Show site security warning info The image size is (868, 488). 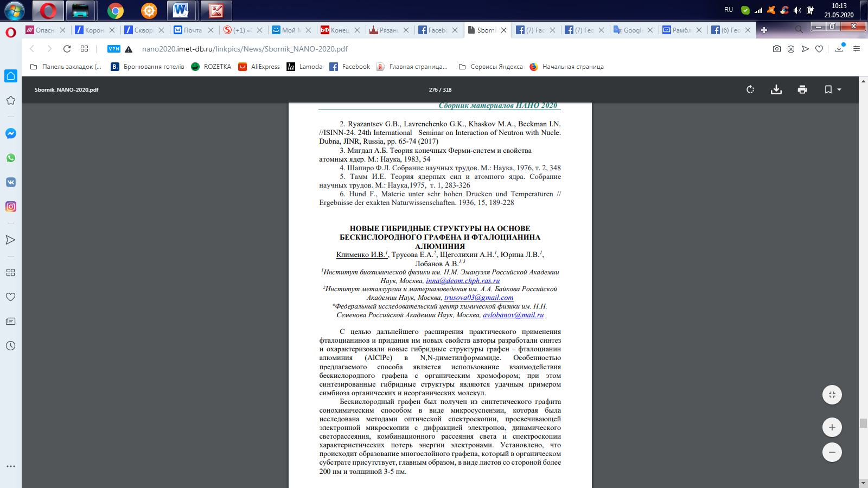click(129, 49)
